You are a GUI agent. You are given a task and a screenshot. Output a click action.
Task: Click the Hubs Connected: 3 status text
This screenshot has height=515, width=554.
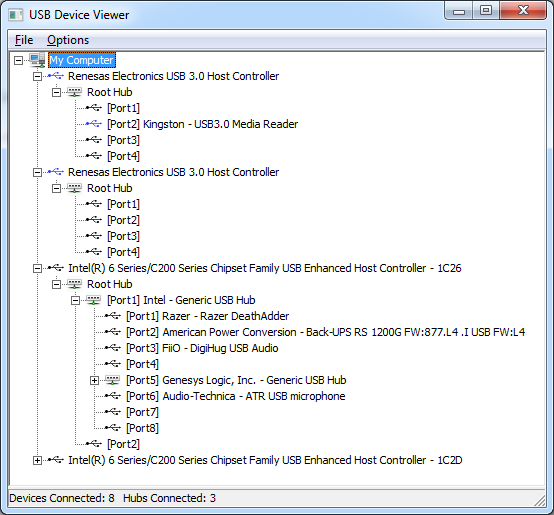pos(169,498)
